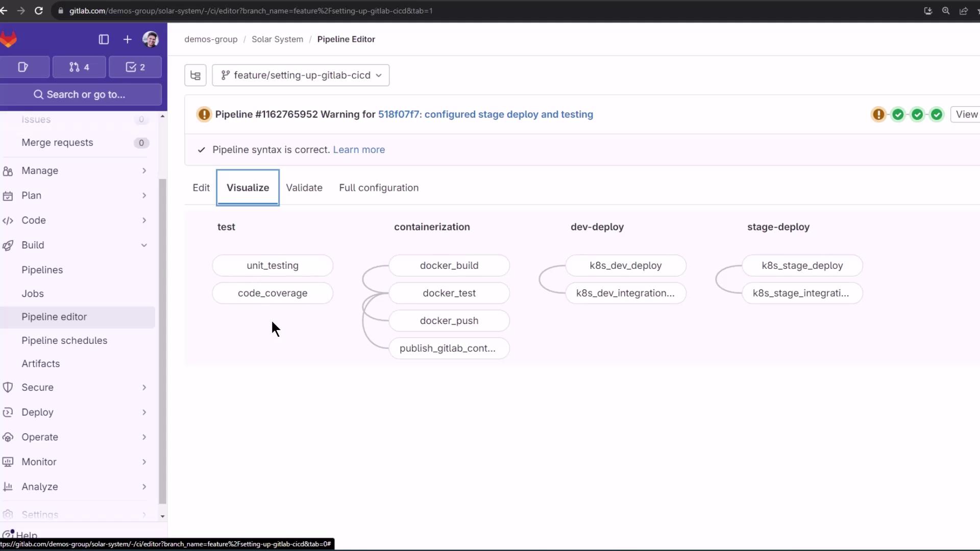The width and height of the screenshot is (980, 551).
Task: Open to-do list counter showing 2
Action: coord(135,67)
